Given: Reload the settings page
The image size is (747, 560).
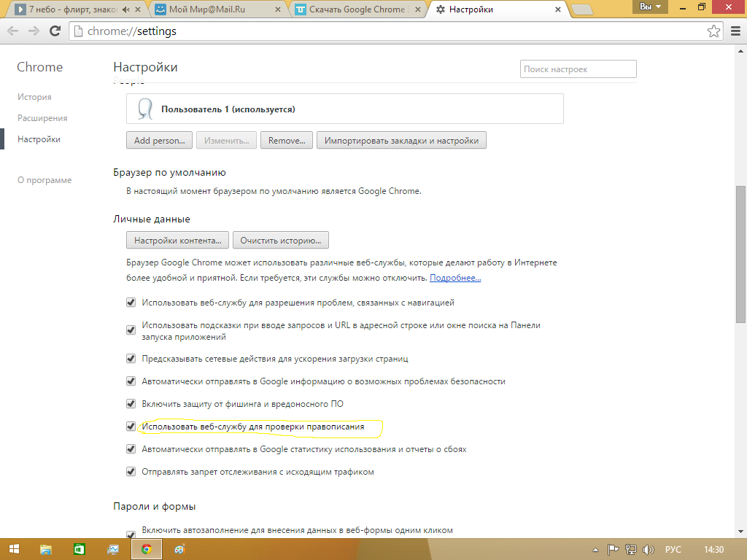Looking at the screenshot, I should (x=55, y=31).
